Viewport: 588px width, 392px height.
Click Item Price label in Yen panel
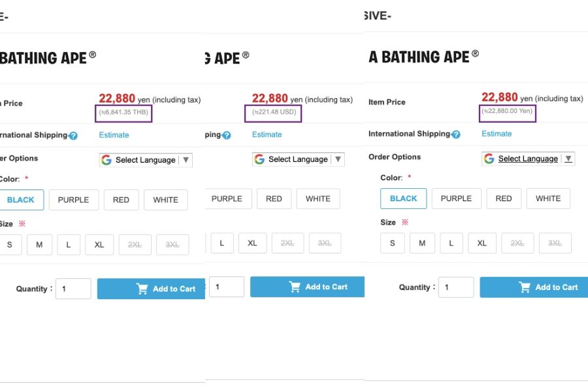point(387,102)
